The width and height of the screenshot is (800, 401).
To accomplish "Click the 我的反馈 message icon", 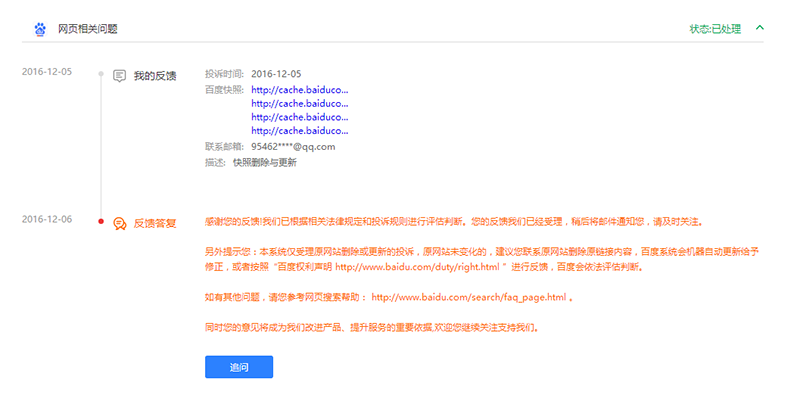I will coord(119,76).
